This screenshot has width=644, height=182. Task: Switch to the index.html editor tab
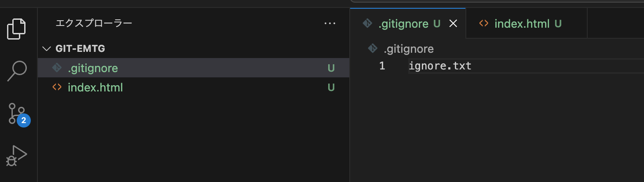click(x=522, y=24)
